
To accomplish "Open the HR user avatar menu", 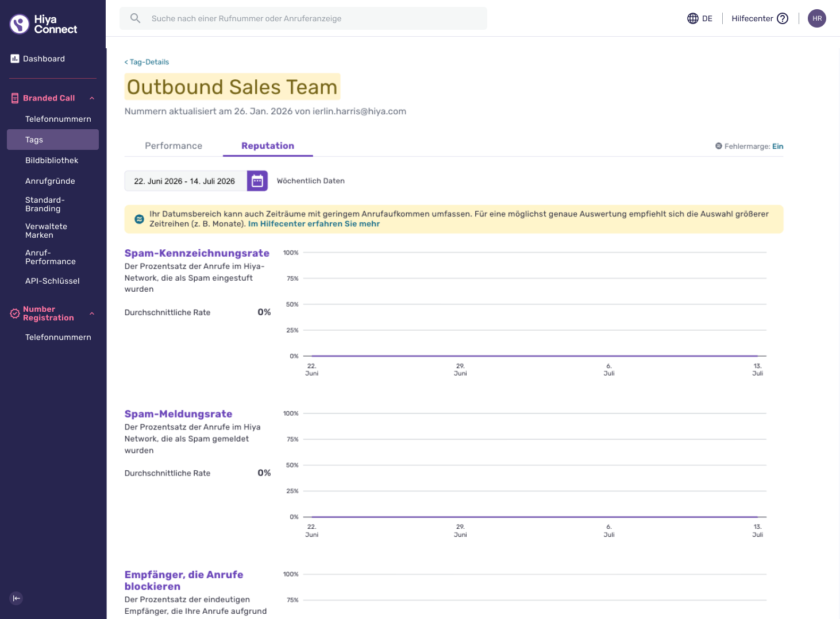I will click(x=817, y=18).
